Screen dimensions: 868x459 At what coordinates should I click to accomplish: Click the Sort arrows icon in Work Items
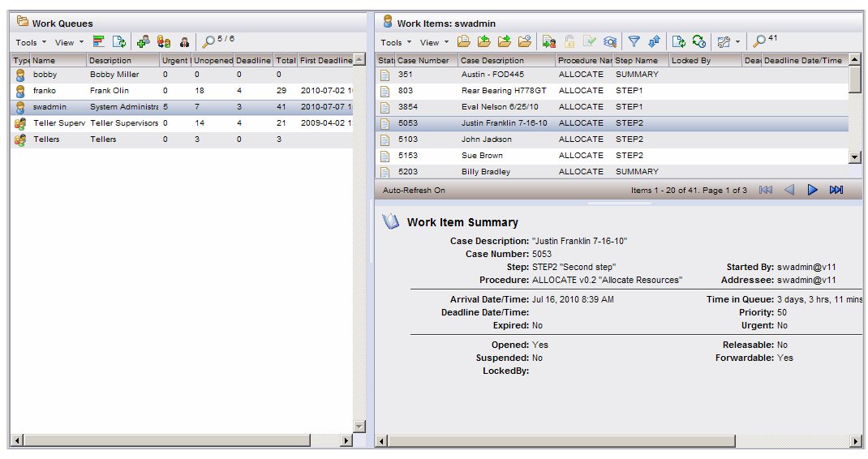point(654,41)
